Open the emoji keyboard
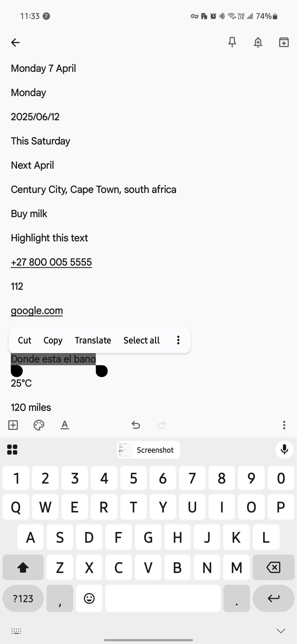This screenshot has height=644, width=297. coord(89,598)
